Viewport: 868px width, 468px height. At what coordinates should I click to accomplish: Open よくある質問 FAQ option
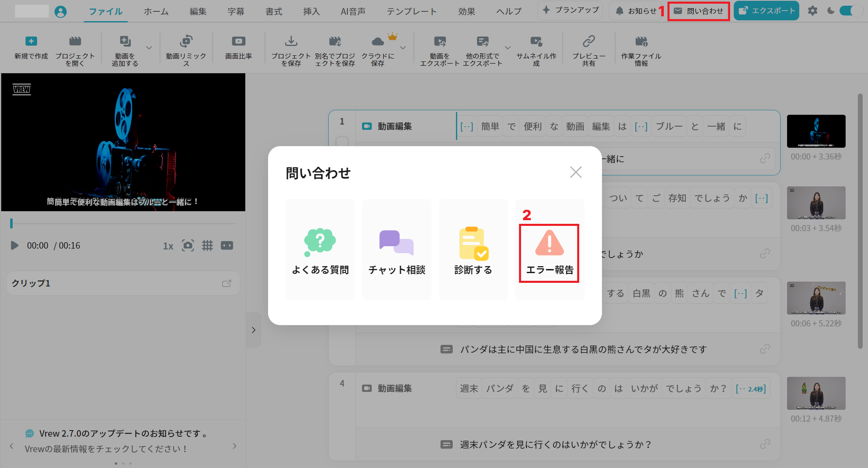coord(320,249)
